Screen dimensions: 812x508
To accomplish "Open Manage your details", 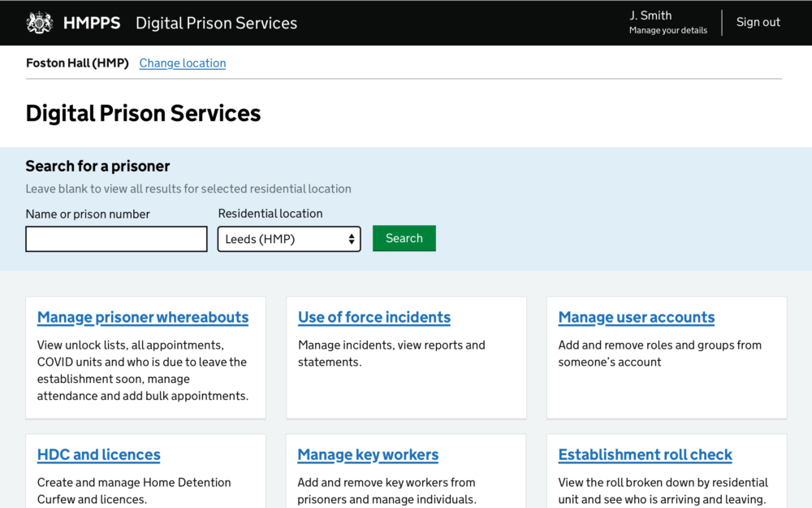I will coord(667,30).
